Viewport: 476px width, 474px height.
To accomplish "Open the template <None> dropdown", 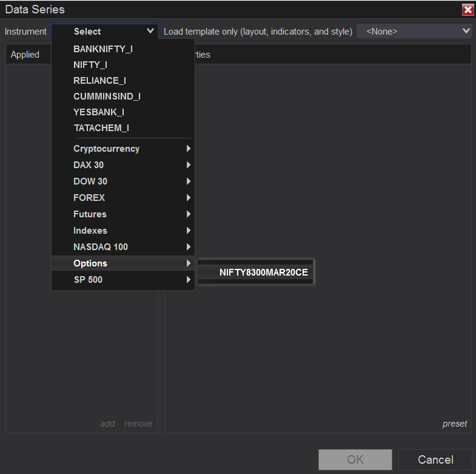I will 414,32.
